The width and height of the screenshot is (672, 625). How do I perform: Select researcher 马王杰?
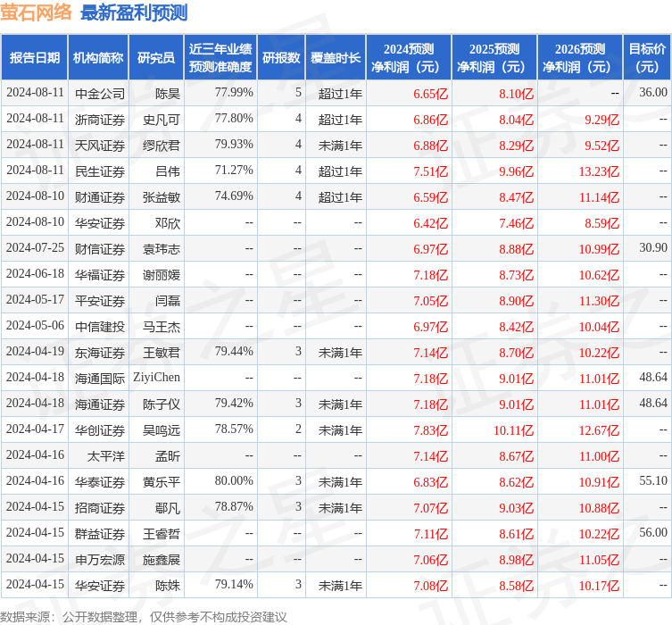point(162,327)
